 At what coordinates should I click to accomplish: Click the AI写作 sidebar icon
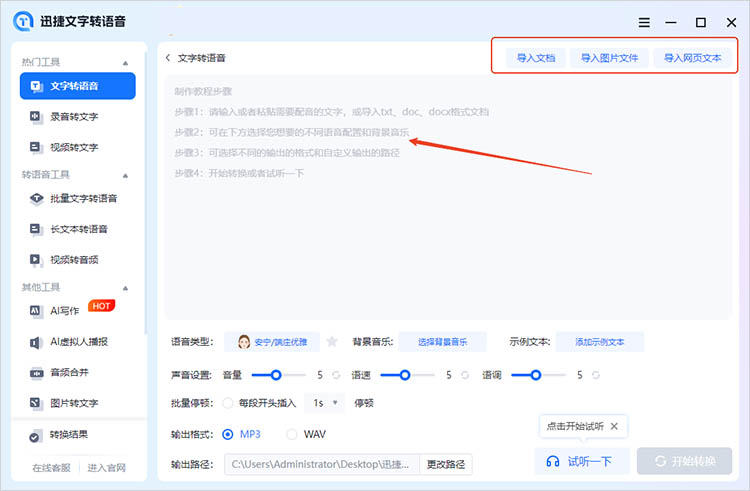click(x=36, y=311)
